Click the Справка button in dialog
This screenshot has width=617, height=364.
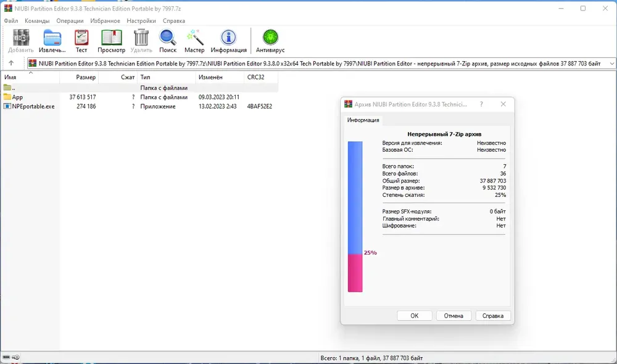[492, 316]
